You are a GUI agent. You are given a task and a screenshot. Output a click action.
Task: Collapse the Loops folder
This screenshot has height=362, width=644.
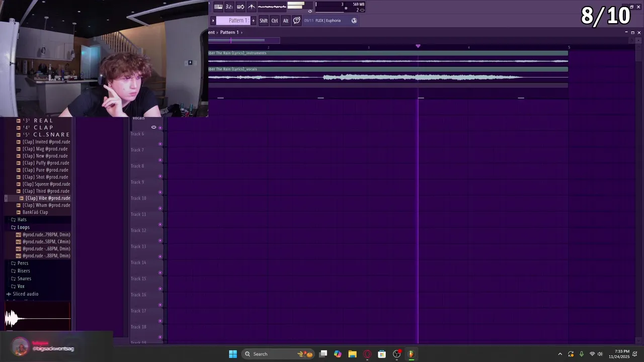[21, 227]
